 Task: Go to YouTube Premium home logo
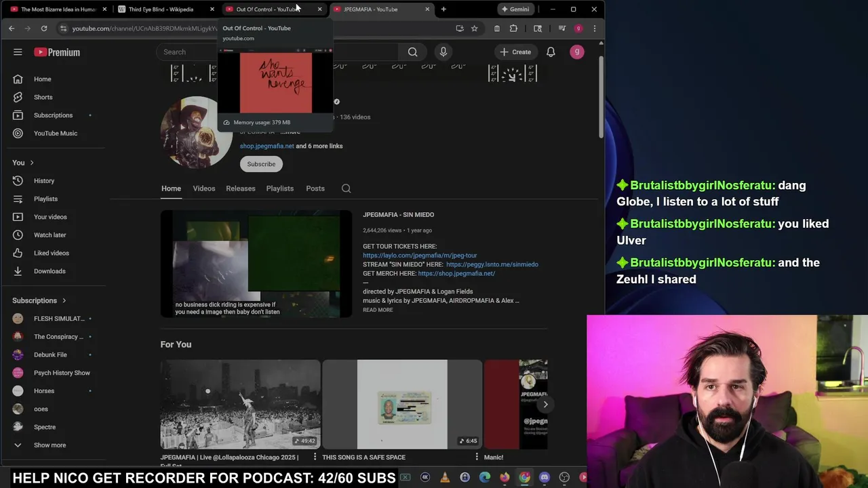click(x=57, y=52)
